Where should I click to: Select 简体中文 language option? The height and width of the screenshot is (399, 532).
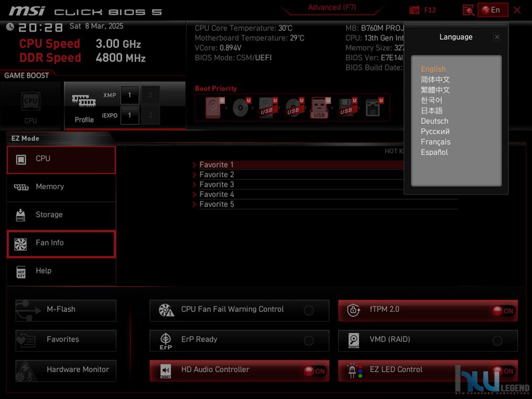435,79
